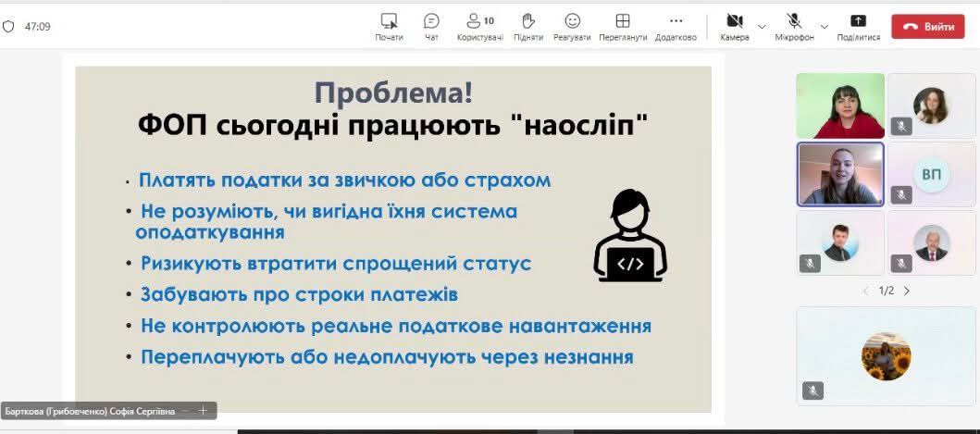The height and width of the screenshot is (434, 980).
Task: Open the Додатково more actions menu
Action: (676, 27)
